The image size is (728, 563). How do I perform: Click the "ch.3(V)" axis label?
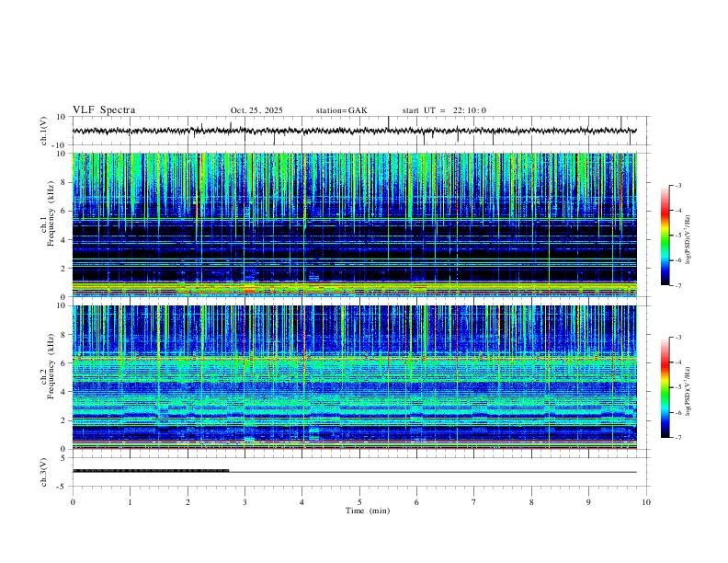tap(44, 472)
